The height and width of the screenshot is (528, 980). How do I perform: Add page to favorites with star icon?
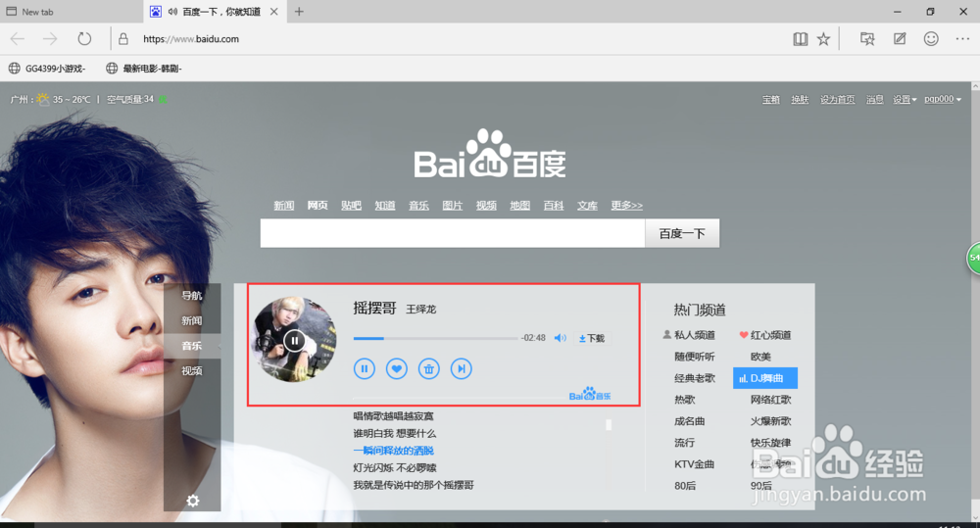[824, 39]
